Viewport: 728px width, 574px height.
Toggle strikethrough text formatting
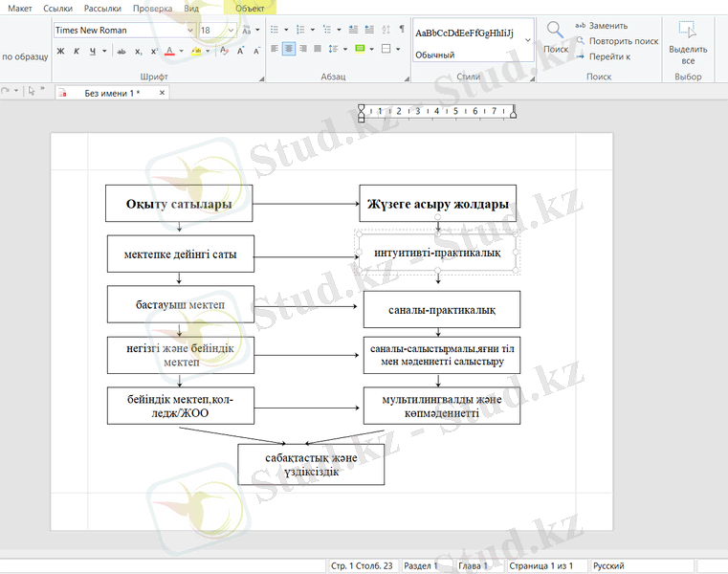click(121, 51)
